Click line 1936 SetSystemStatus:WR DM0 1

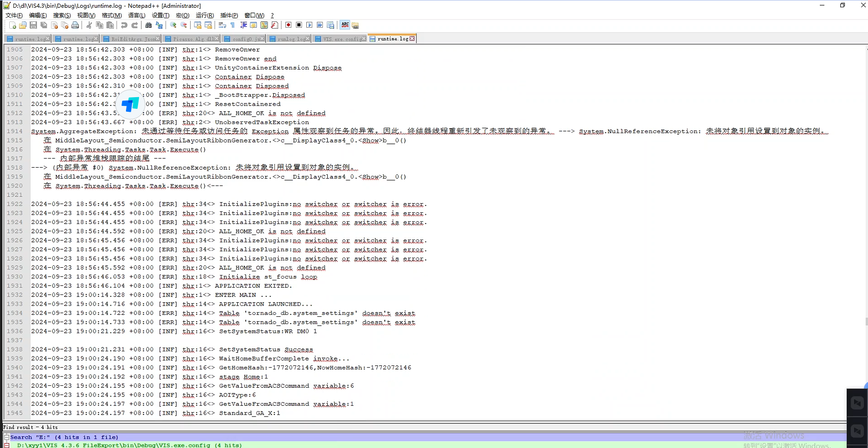tap(268, 331)
